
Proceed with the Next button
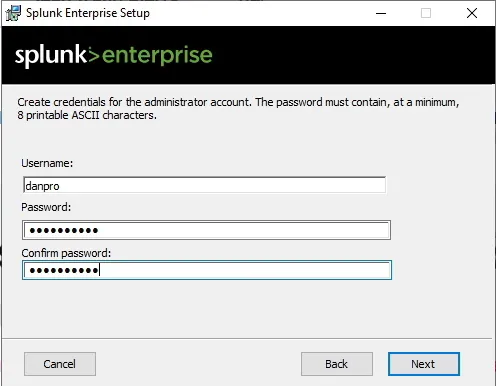424,364
